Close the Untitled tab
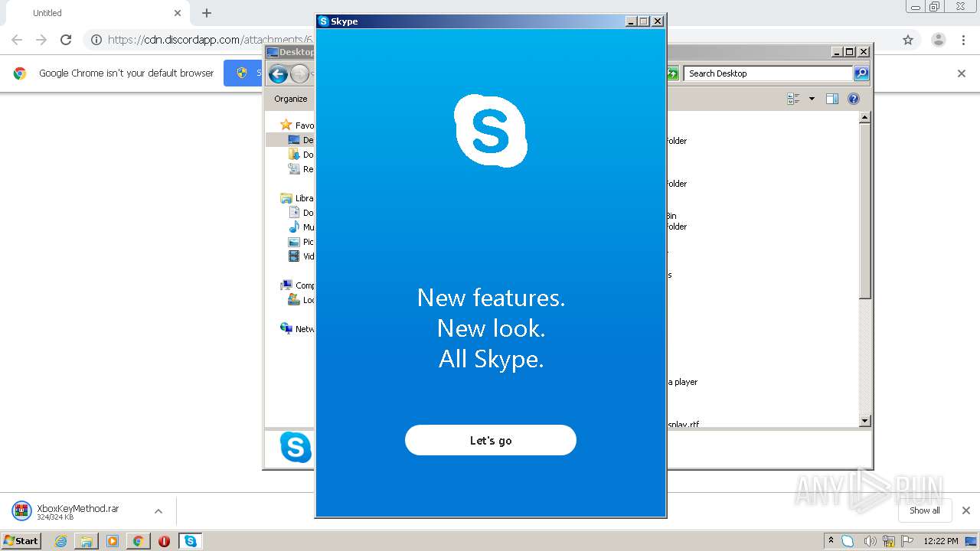The height and width of the screenshot is (551, 980). pos(178,13)
